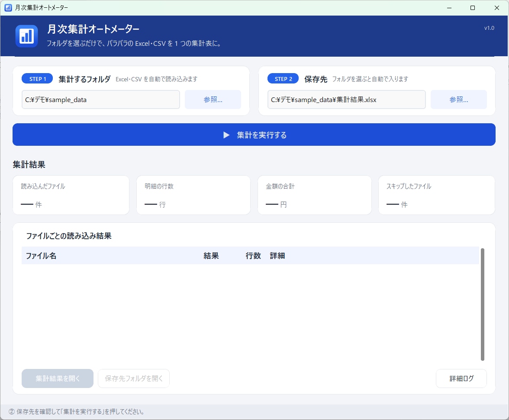This screenshot has width=509, height=420.
Task: Click the 集計するフォルダ path field
Action: [x=100, y=99]
